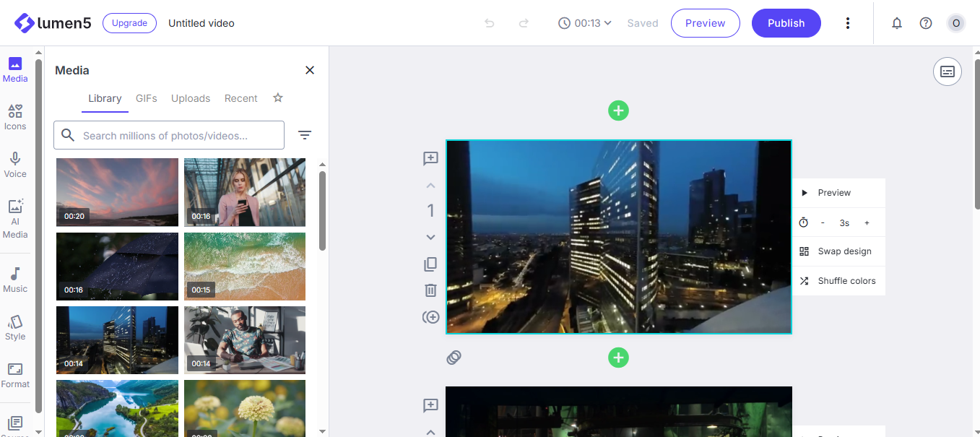Open the three-dot more options menu
Screen dimensions: 980x437
pyautogui.click(x=848, y=23)
